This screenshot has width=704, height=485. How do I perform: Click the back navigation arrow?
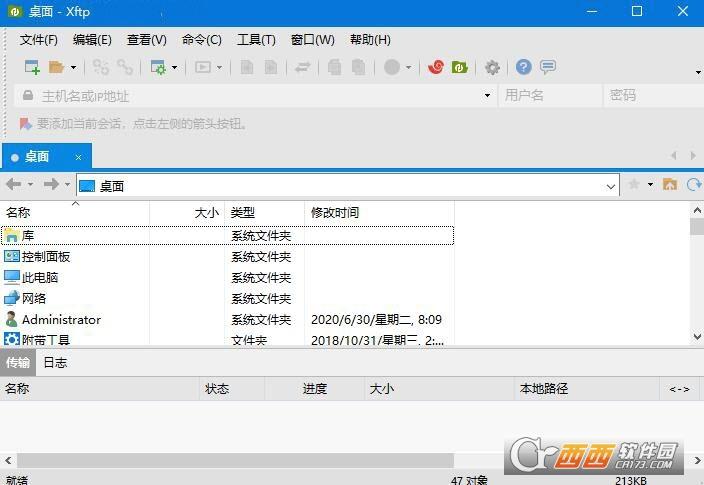(x=13, y=184)
